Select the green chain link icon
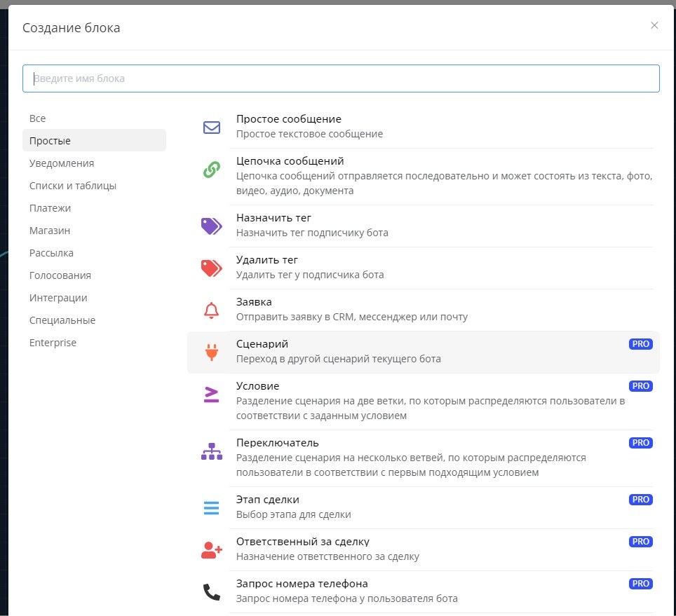Image resolution: width=676 pixels, height=616 pixels. click(x=211, y=170)
